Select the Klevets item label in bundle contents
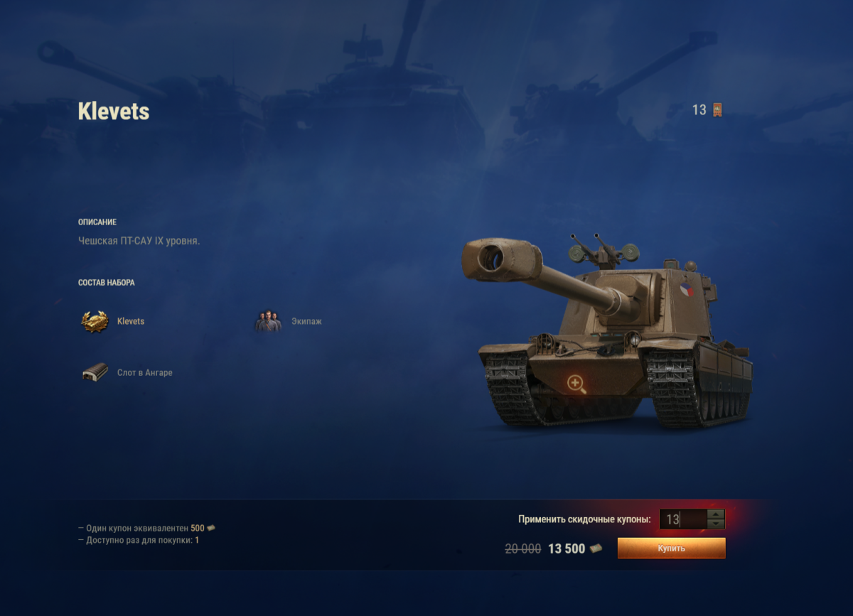853x616 pixels. pyautogui.click(x=131, y=321)
